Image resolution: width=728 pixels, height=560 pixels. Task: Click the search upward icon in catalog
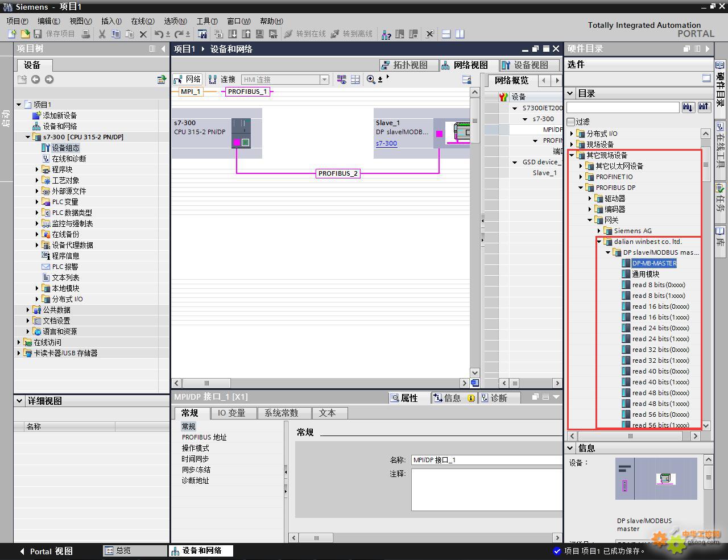point(704,107)
